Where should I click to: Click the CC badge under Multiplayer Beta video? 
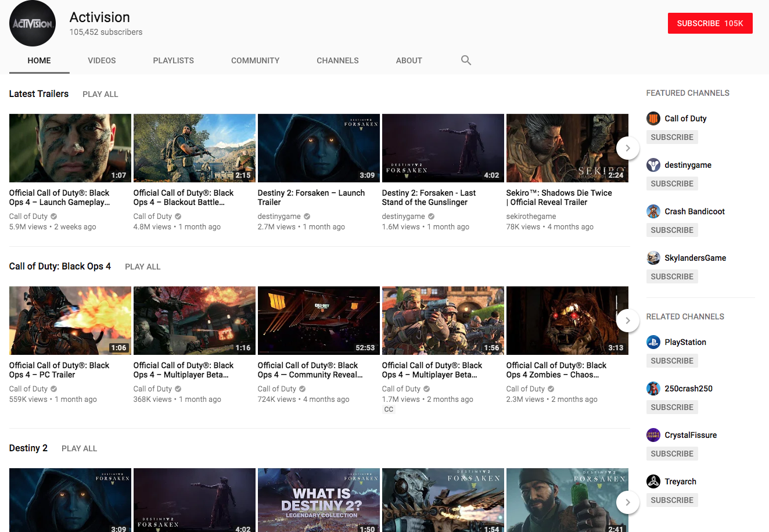tap(389, 409)
